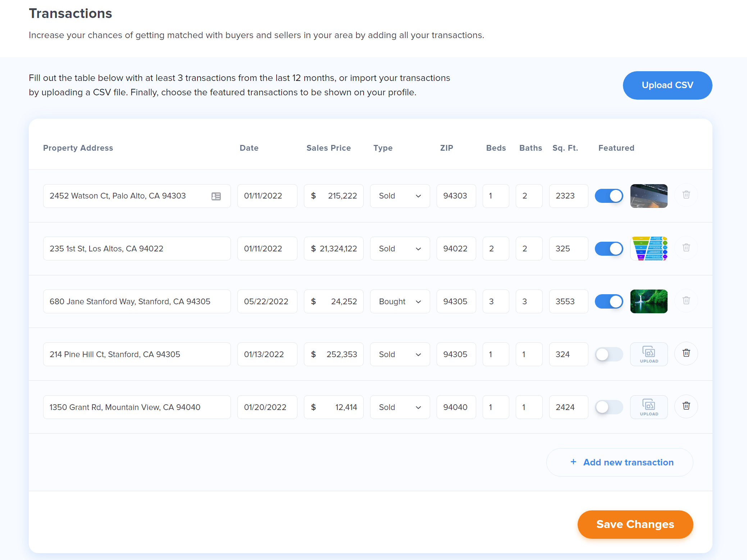Disable featured for 2452 Watson Ct

point(609,196)
